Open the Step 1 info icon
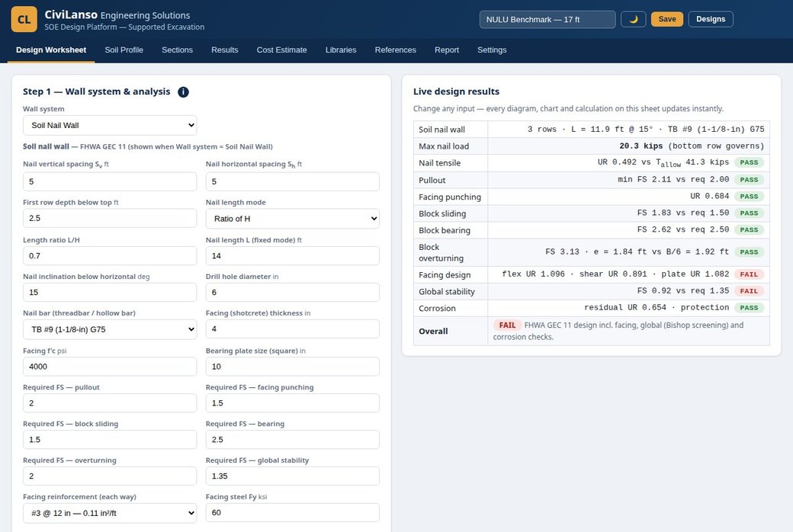The width and height of the screenshot is (793, 532). (x=184, y=92)
